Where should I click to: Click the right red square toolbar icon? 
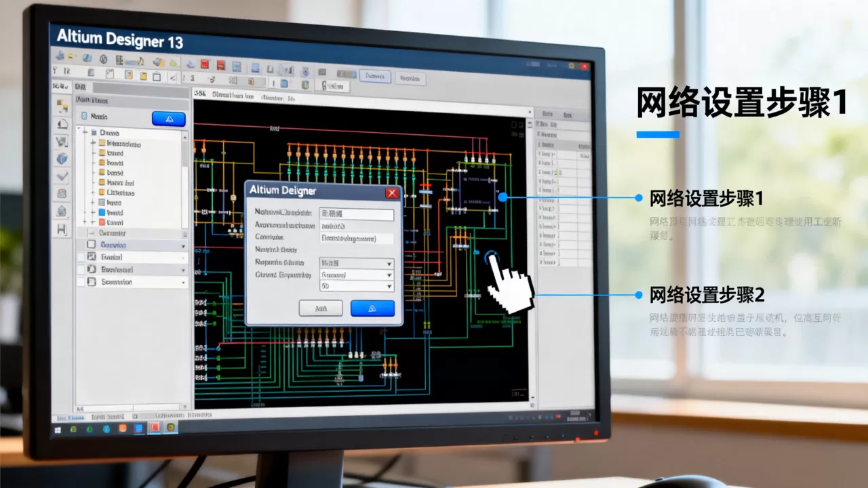[221, 65]
